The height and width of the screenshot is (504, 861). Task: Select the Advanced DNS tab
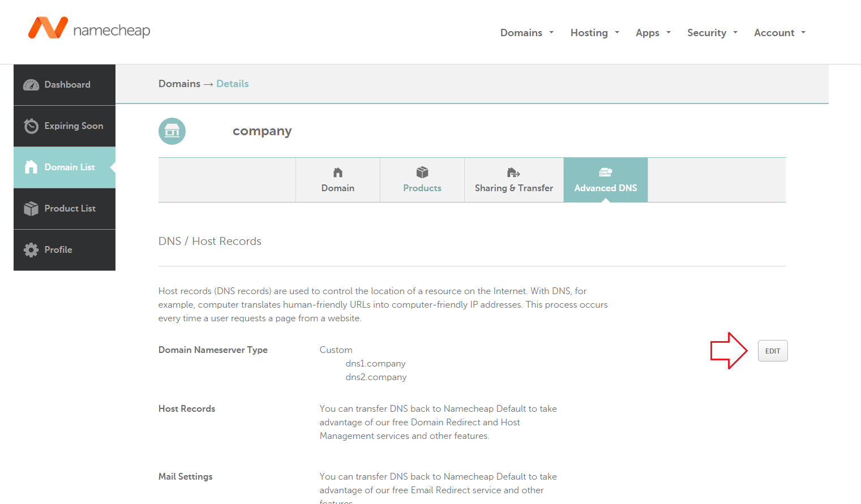pyautogui.click(x=606, y=180)
